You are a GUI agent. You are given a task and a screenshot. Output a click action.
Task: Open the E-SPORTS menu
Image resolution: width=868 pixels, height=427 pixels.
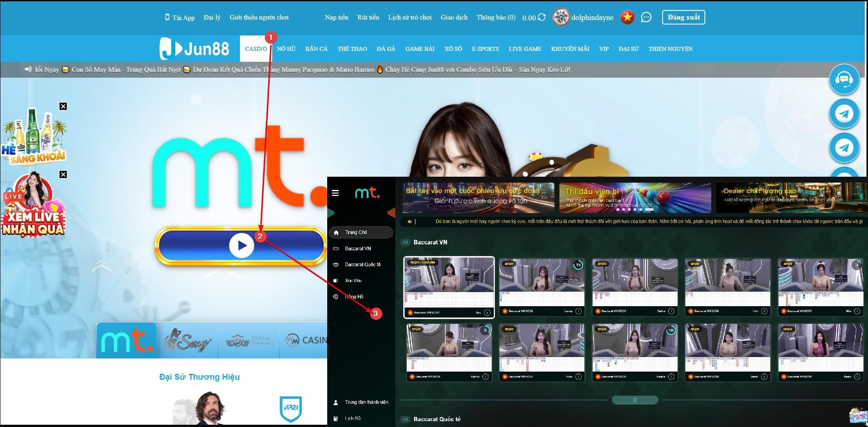[485, 49]
